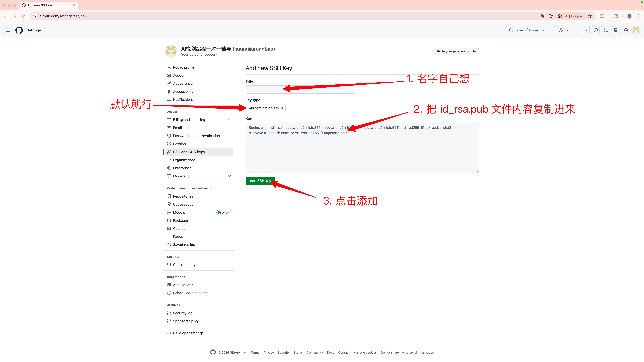Open the Create new plus dropdown
The width and height of the screenshot is (644, 362).
point(583,30)
